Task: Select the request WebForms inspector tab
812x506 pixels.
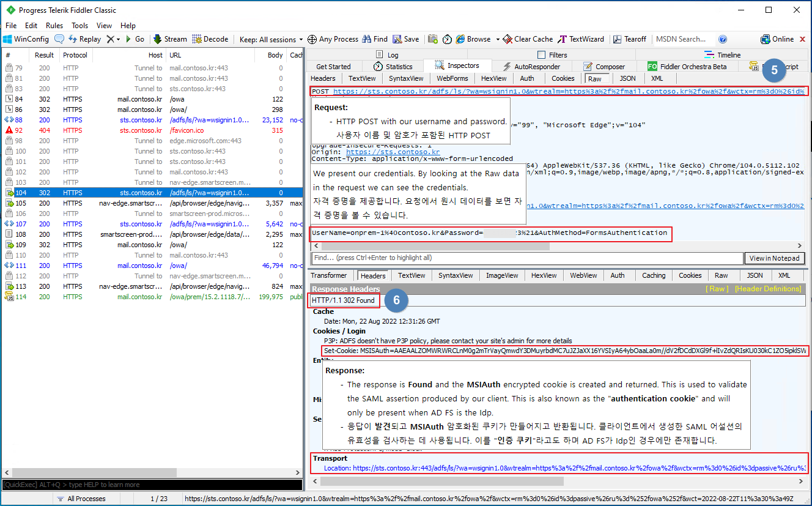Action: [x=452, y=78]
